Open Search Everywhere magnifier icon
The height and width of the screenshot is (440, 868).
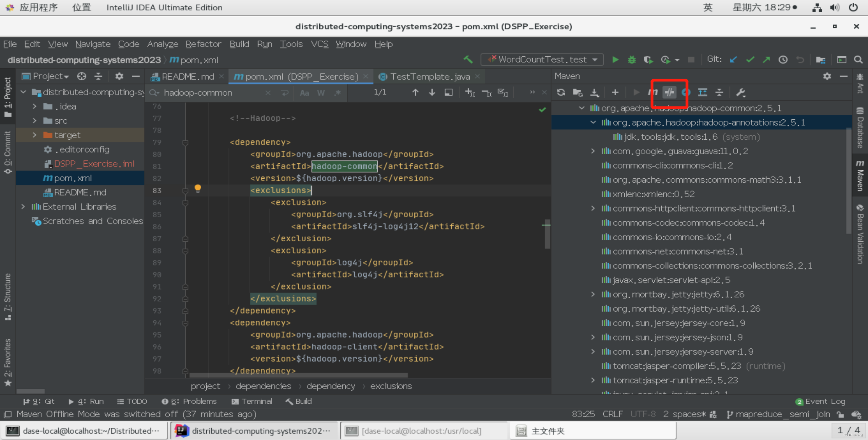[858, 60]
